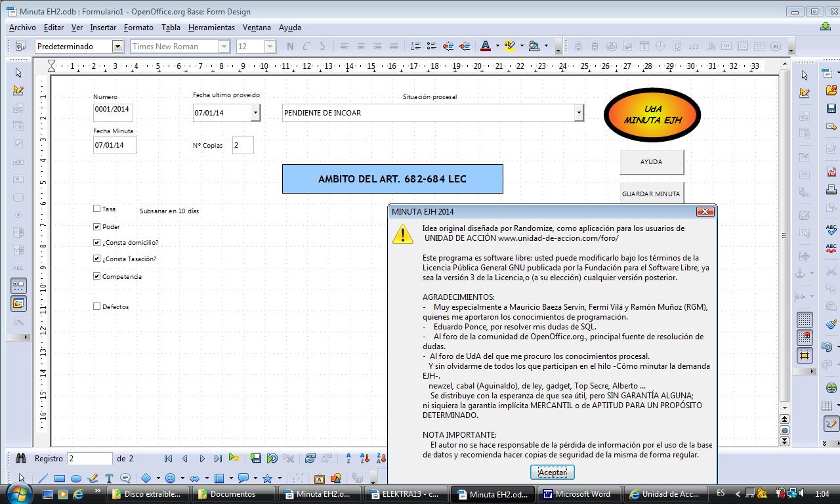Open the Insertar menu
The height and width of the screenshot is (504, 840).
tap(103, 28)
